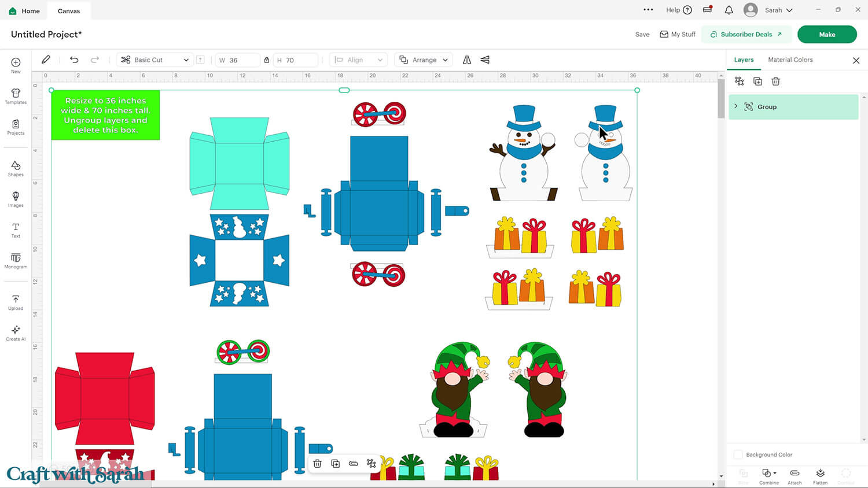Click the Attach paperclip in the Layers panel
This screenshot has width=868, height=488.
pyautogui.click(x=795, y=475)
